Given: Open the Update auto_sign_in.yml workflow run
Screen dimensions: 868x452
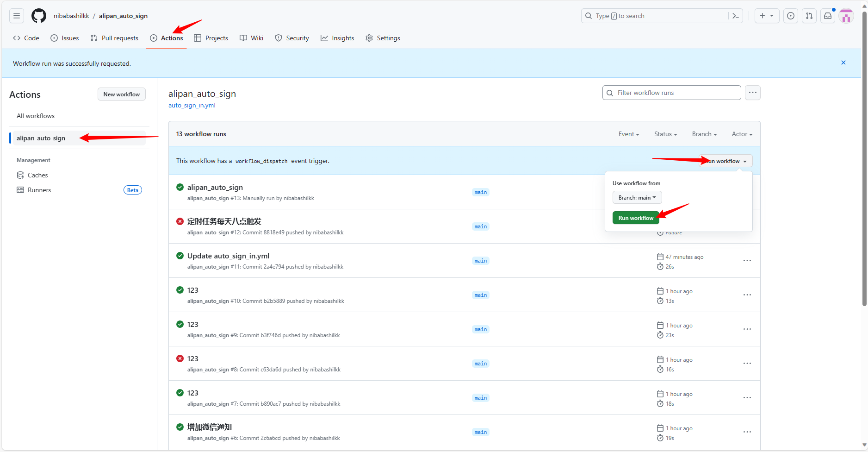Looking at the screenshot, I should tap(228, 256).
